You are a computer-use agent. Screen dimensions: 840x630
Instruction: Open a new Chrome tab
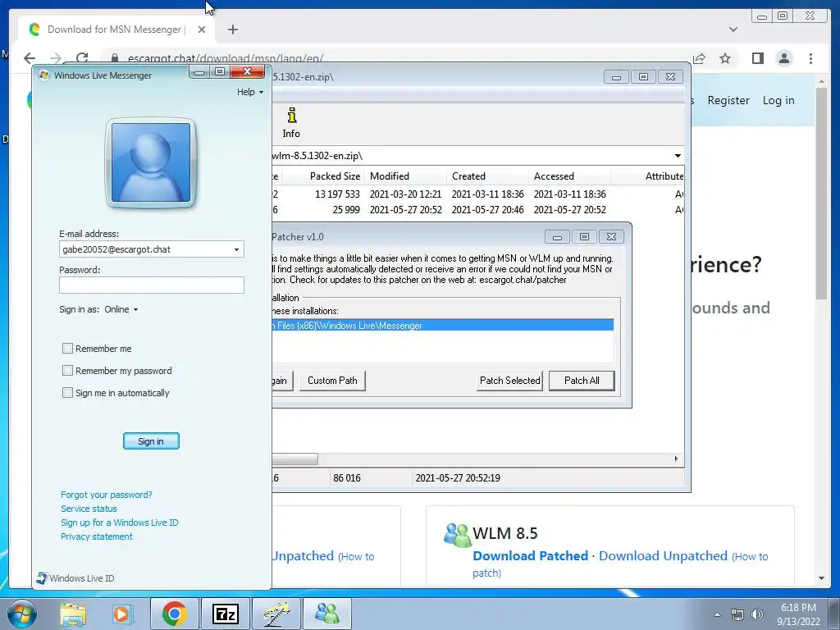[x=232, y=30]
